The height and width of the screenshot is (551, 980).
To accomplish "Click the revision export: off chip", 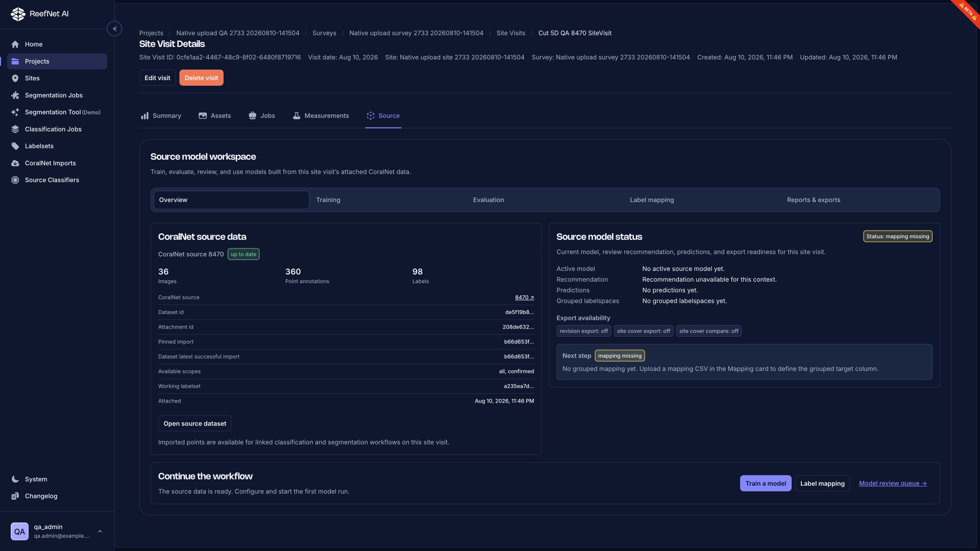I will [583, 331].
